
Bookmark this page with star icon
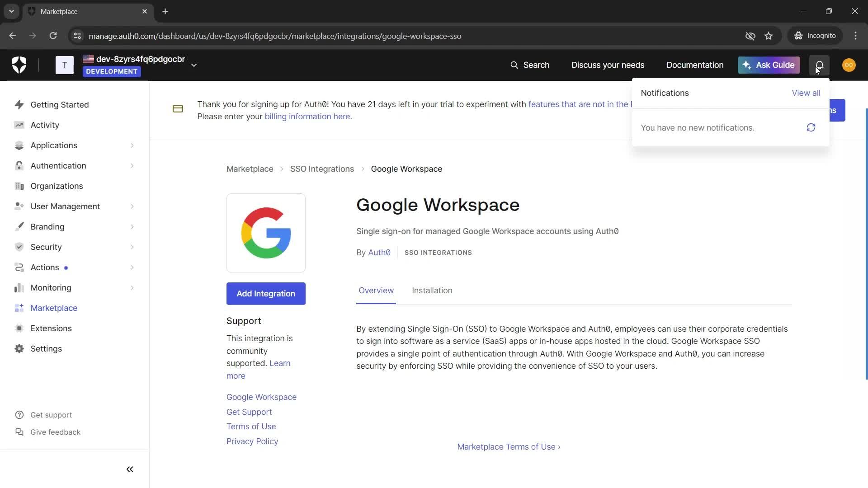769,36
